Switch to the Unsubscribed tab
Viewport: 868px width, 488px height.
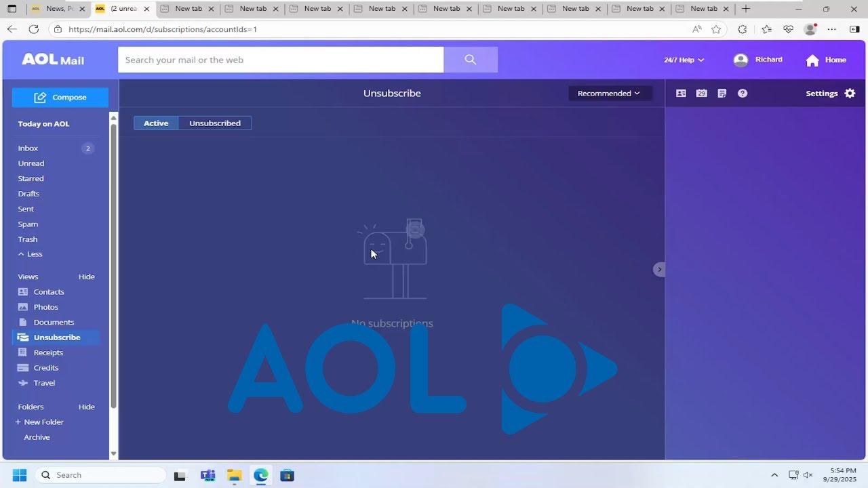point(215,123)
